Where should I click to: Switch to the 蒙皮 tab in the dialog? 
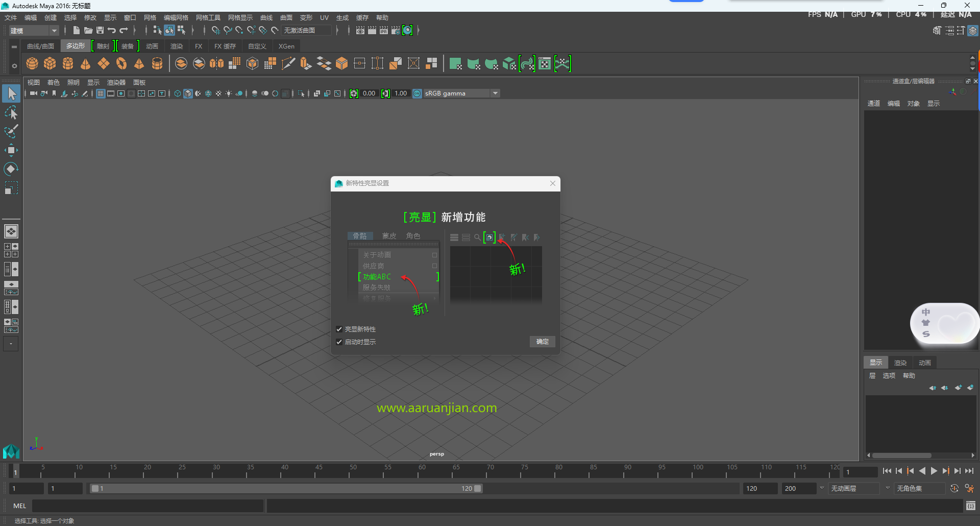(x=389, y=235)
